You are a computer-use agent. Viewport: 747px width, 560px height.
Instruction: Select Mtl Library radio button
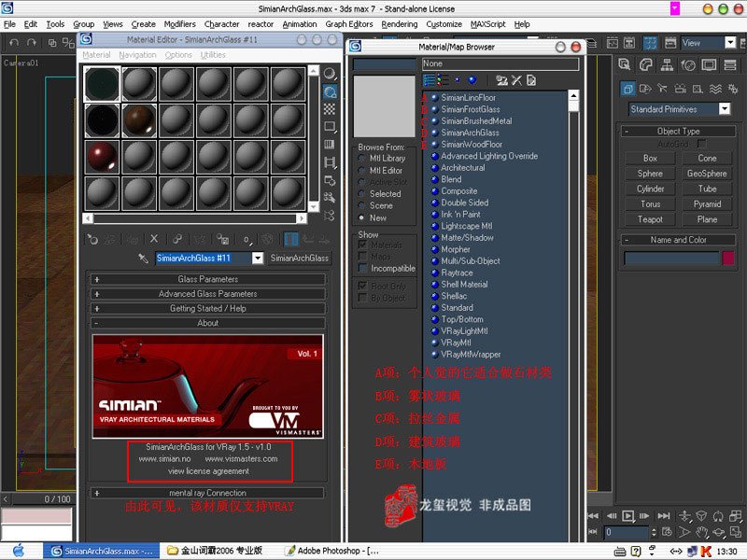pyautogui.click(x=361, y=158)
